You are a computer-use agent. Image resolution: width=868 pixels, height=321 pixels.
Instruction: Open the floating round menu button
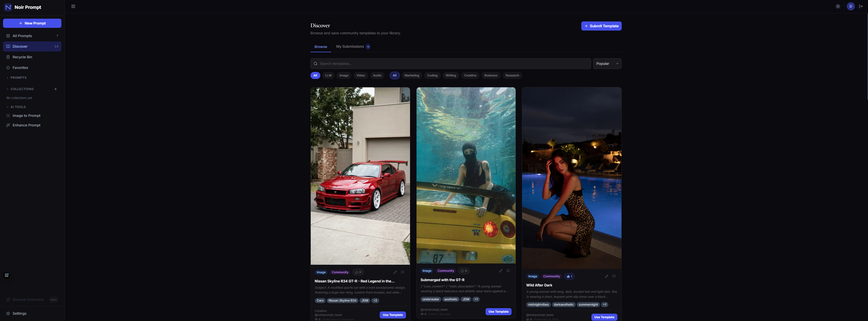coord(6,275)
